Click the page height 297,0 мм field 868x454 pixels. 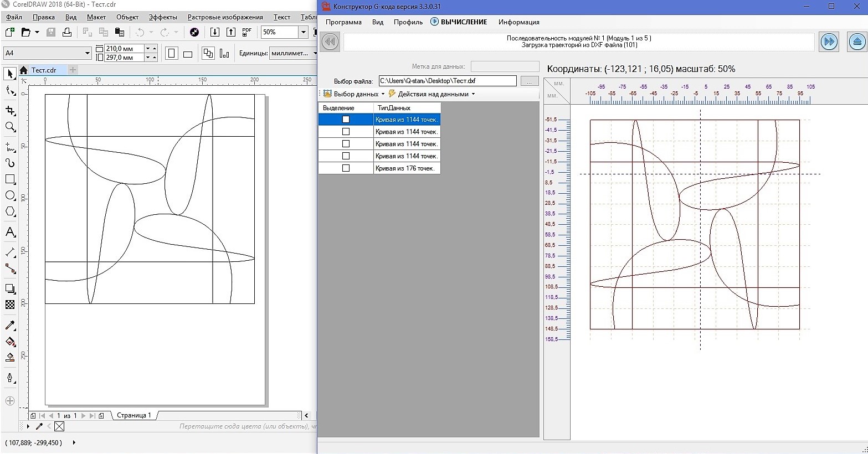pyautogui.click(x=124, y=58)
